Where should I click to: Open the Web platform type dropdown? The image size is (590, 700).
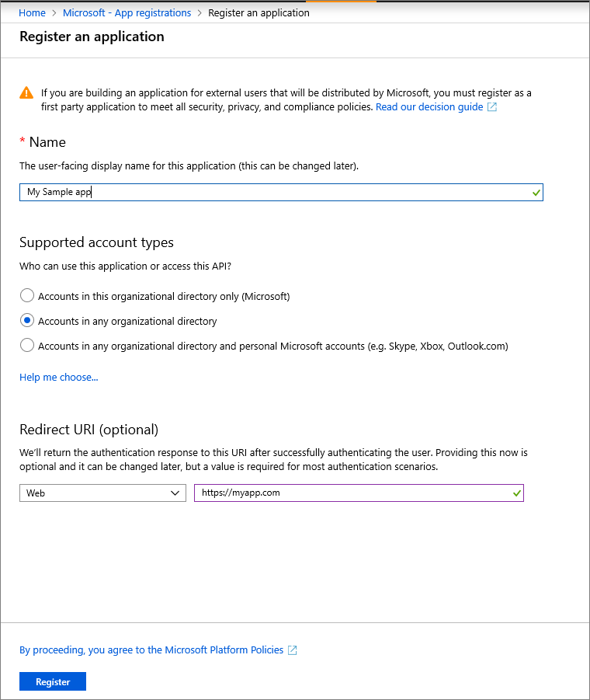pyautogui.click(x=102, y=493)
